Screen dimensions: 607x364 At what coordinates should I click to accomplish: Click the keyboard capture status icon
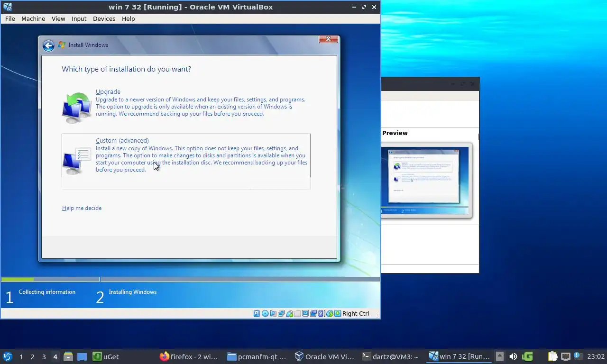[x=337, y=313]
